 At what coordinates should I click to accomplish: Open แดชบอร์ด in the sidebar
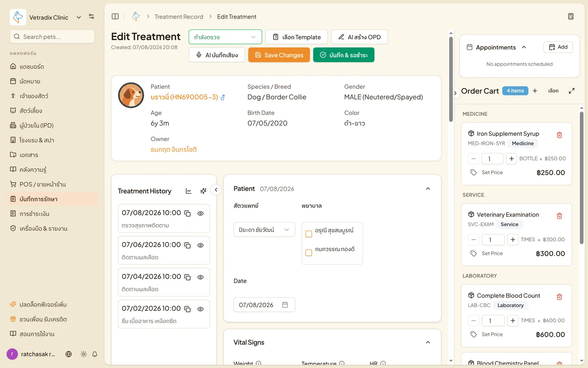point(53,66)
